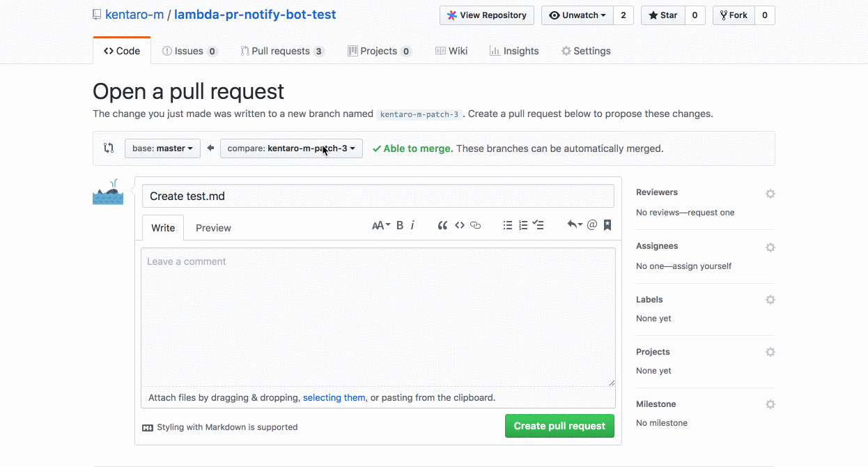Open the base: master branch dropdown
This screenshot has width=868, height=467.
tap(162, 148)
